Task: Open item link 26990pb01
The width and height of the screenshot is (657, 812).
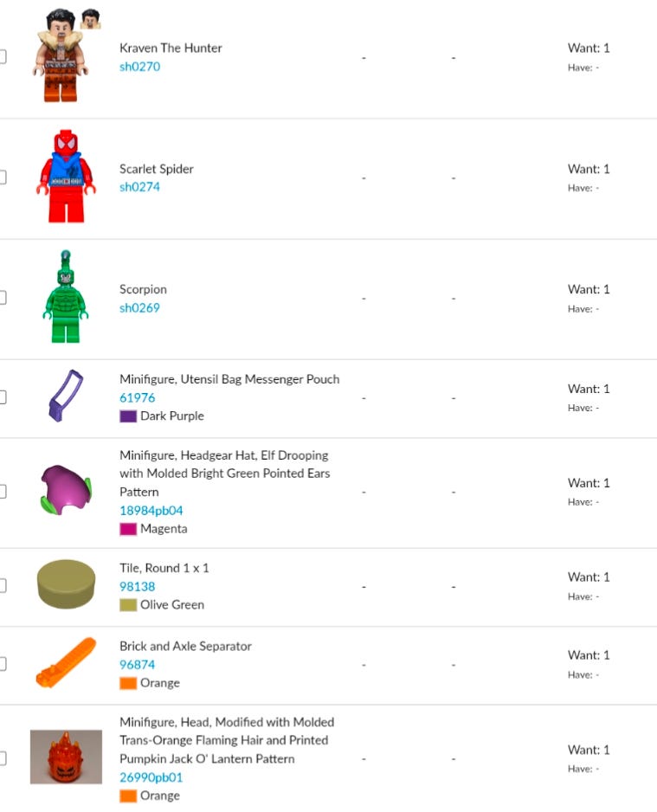Action: pyautogui.click(x=151, y=777)
